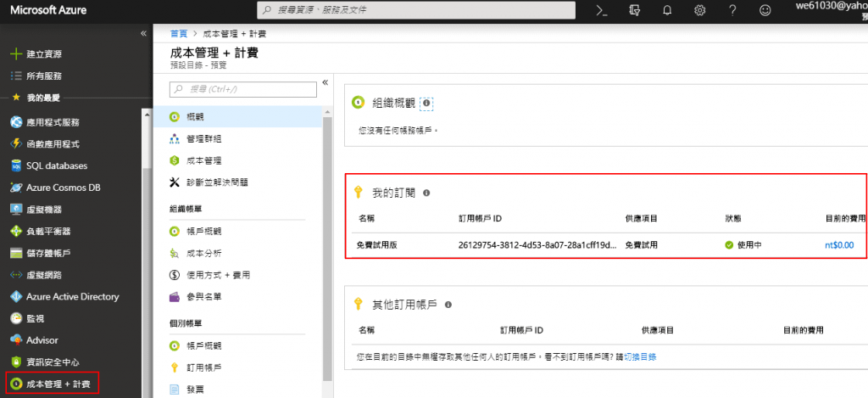Open 成本管理 + 計費 in the sidebar
Viewport: 868px width, 398px height.
pyautogui.click(x=53, y=384)
